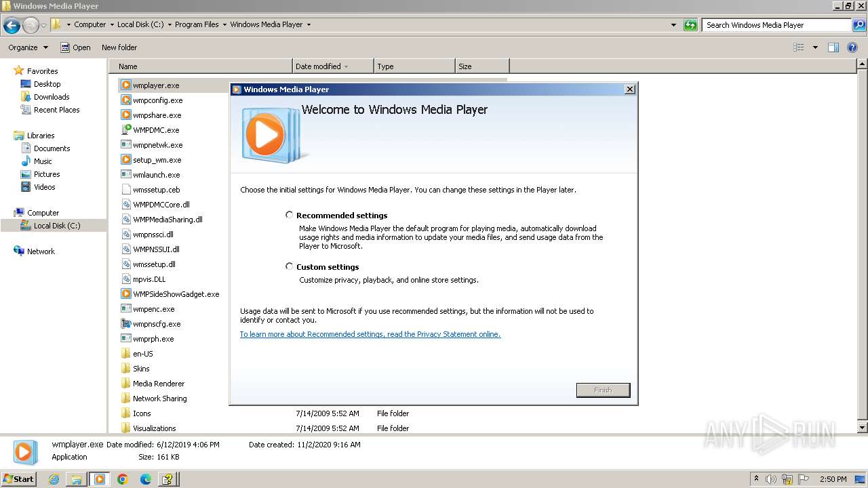Open the Start menu
868x488 pixels.
[19, 479]
